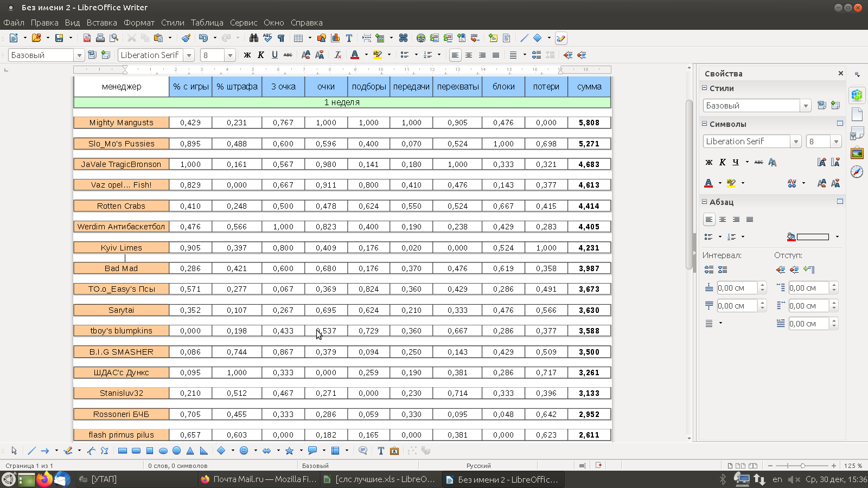Click the Insert Chart icon in toolbar
This screenshot has width=868, height=488.
click(x=335, y=38)
